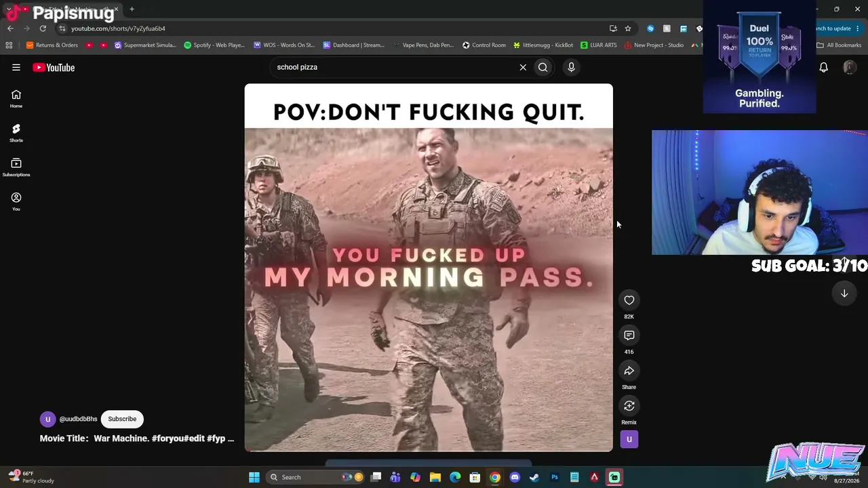The height and width of the screenshot is (488, 868).
Task: Open Subscriptions in the YouTube sidebar
Action: pyautogui.click(x=16, y=167)
